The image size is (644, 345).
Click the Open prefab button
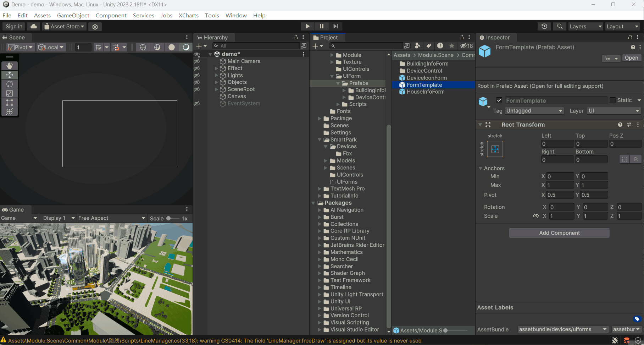pos(631,58)
